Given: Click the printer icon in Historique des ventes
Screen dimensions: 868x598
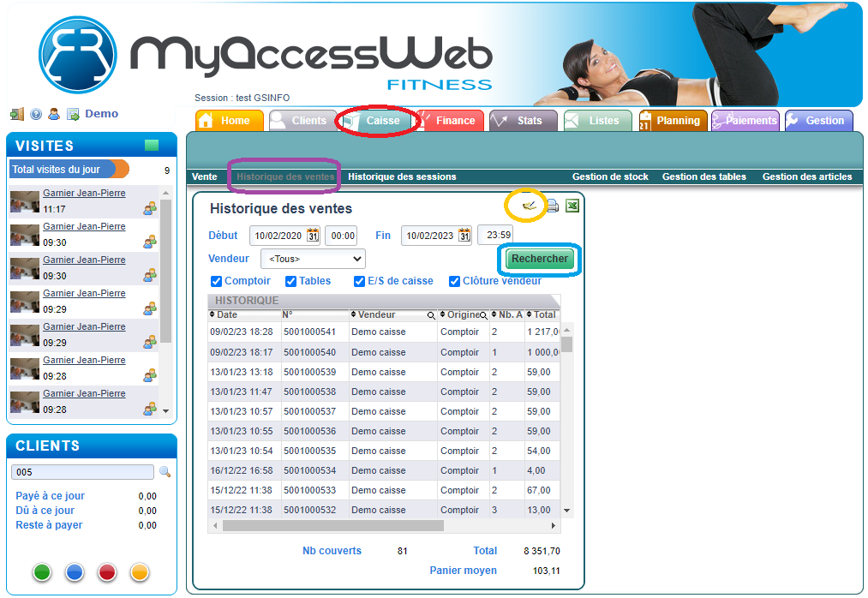Looking at the screenshot, I should [553, 206].
